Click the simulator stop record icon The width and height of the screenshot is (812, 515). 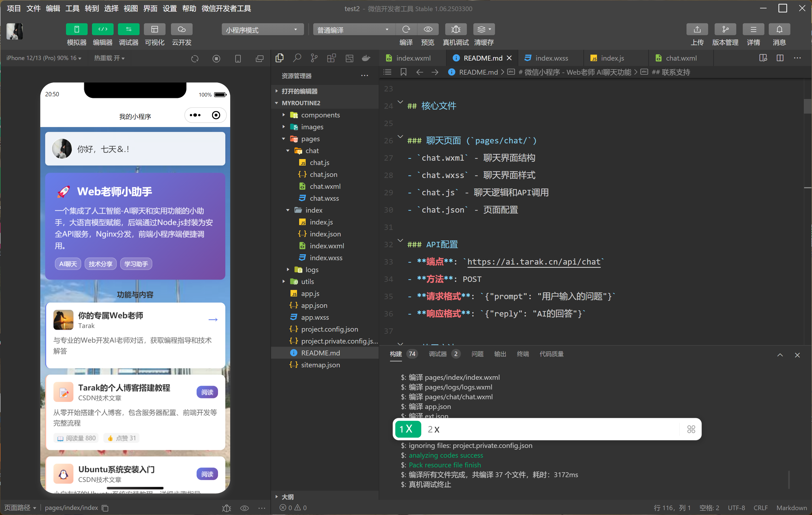click(216, 58)
